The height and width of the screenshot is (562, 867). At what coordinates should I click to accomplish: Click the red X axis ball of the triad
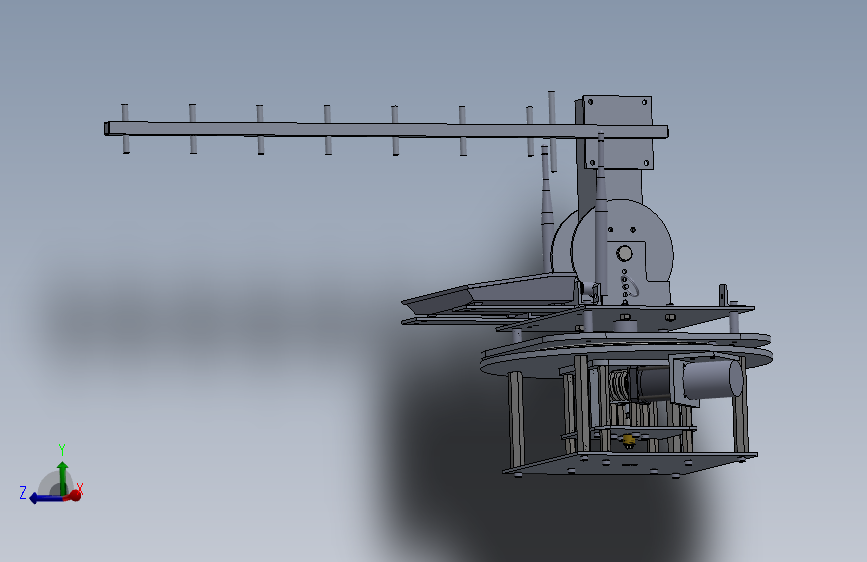(x=75, y=496)
